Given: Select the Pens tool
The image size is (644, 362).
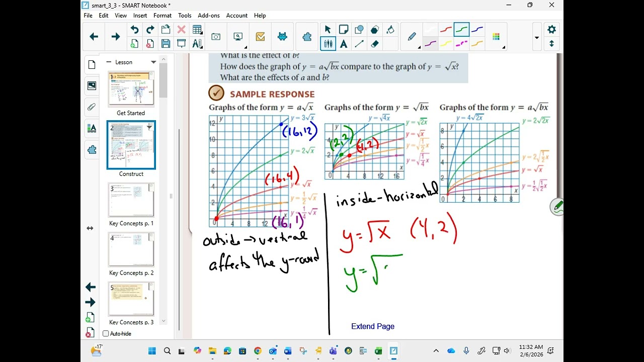Looking at the screenshot, I should [328, 44].
